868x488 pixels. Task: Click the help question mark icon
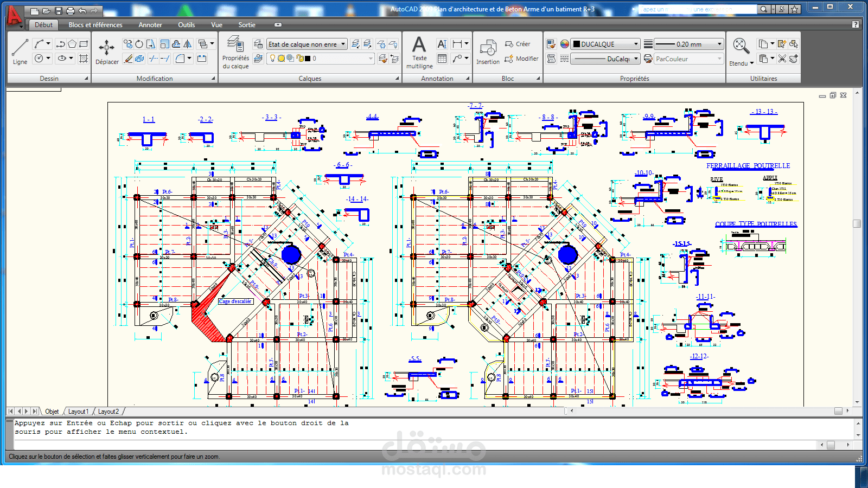click(856, 24)
